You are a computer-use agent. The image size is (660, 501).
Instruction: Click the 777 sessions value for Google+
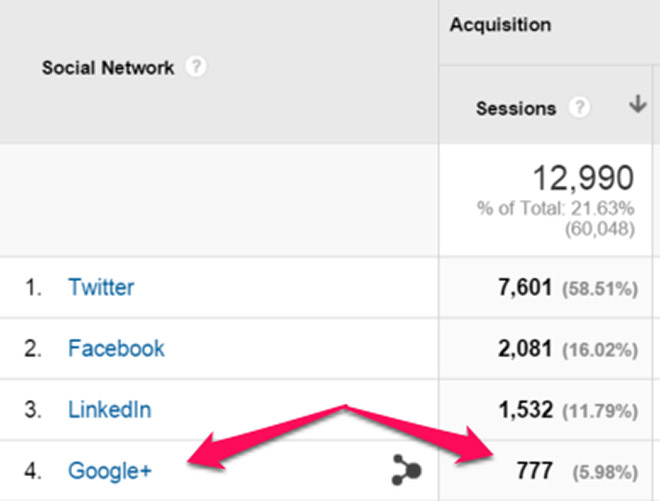[x=535, y=470]
